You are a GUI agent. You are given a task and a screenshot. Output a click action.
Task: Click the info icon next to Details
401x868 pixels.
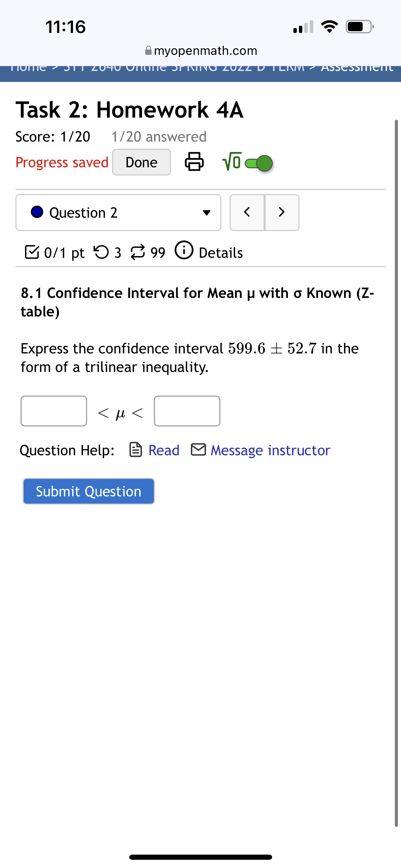click(184, 251)
